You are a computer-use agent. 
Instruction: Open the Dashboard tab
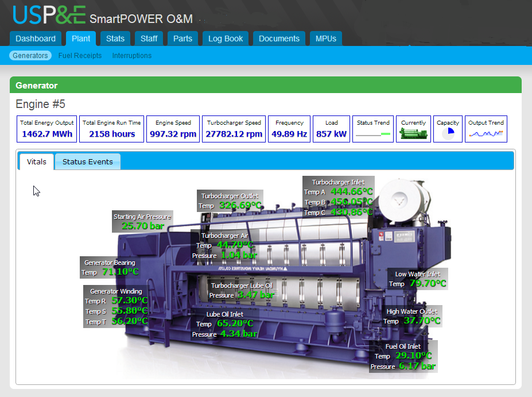coord(36,38)
